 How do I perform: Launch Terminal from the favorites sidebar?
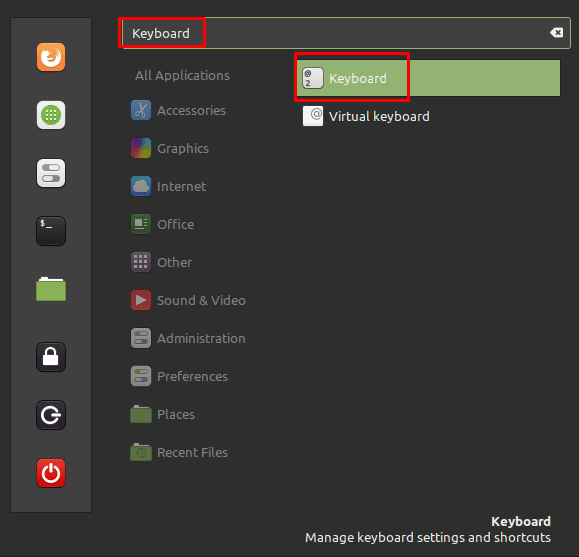pyautogui.click(x=51, y=231)
